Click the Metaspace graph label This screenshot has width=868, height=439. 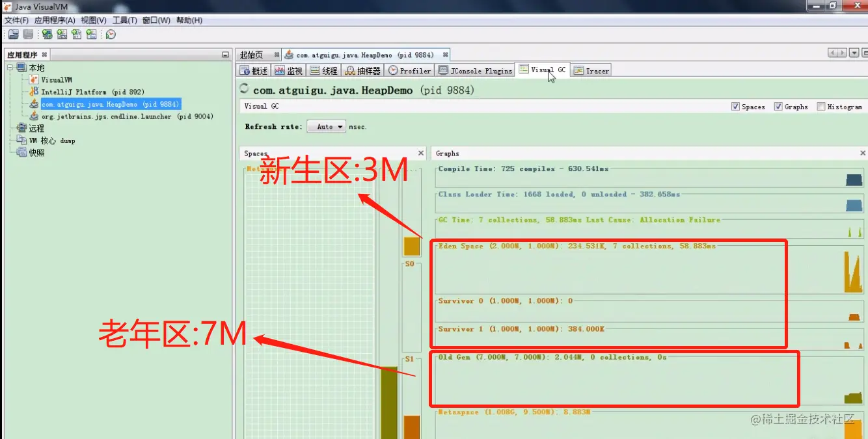point(514,412)
